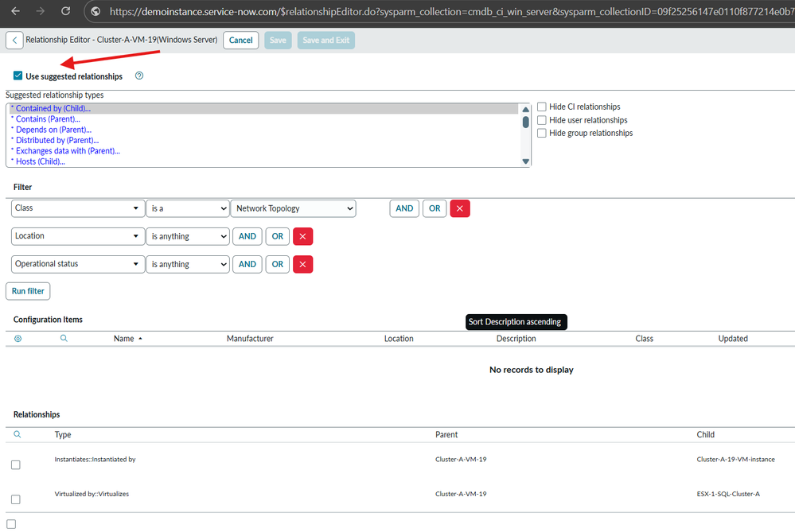Click the Save and Exit button
Screen dimensions: 795x532
tap(326, 40)
